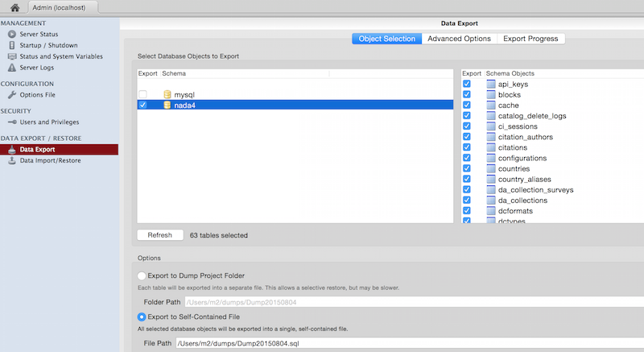Click the Refresh button

pos(159,235)
